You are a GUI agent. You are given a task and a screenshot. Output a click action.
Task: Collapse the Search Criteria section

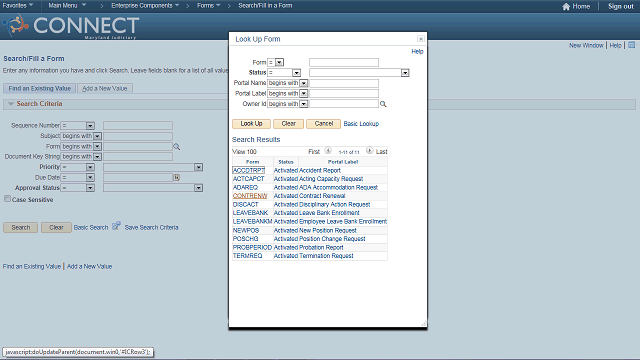(x=11, y=104)
